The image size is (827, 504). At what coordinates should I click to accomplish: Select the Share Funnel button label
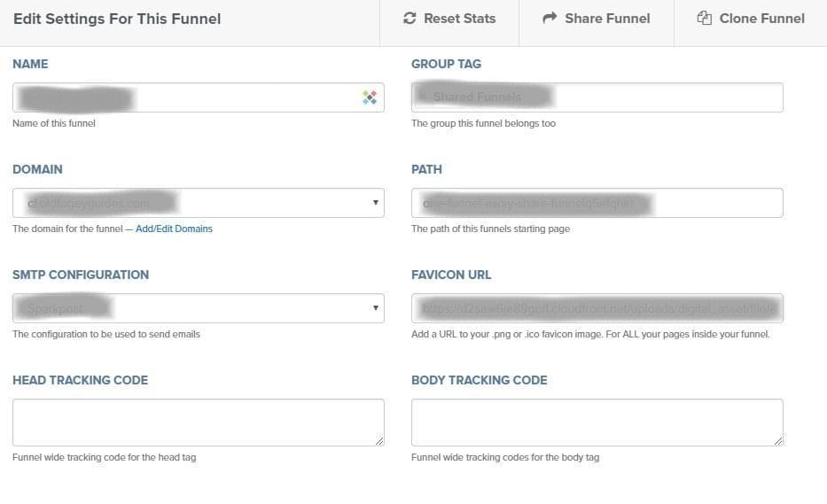607,19
